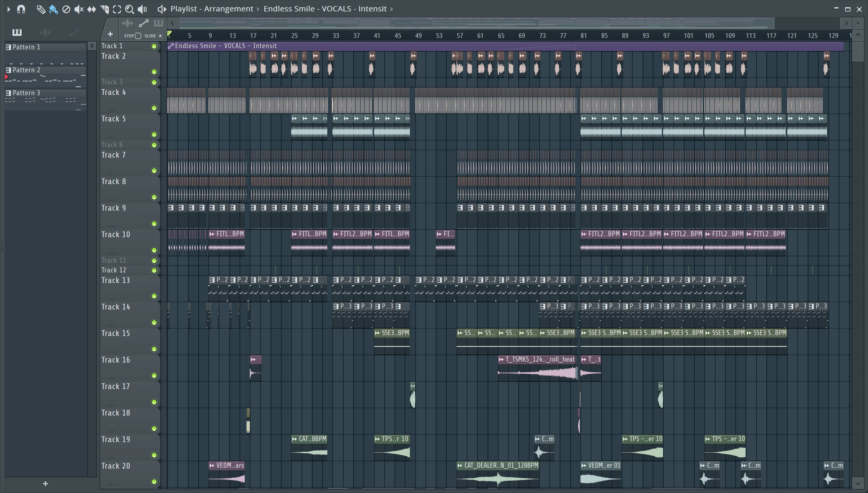Open the arrow after Endless Smile - VOCALS - Intensit
868x493 pixels.
tap(392, 9)
